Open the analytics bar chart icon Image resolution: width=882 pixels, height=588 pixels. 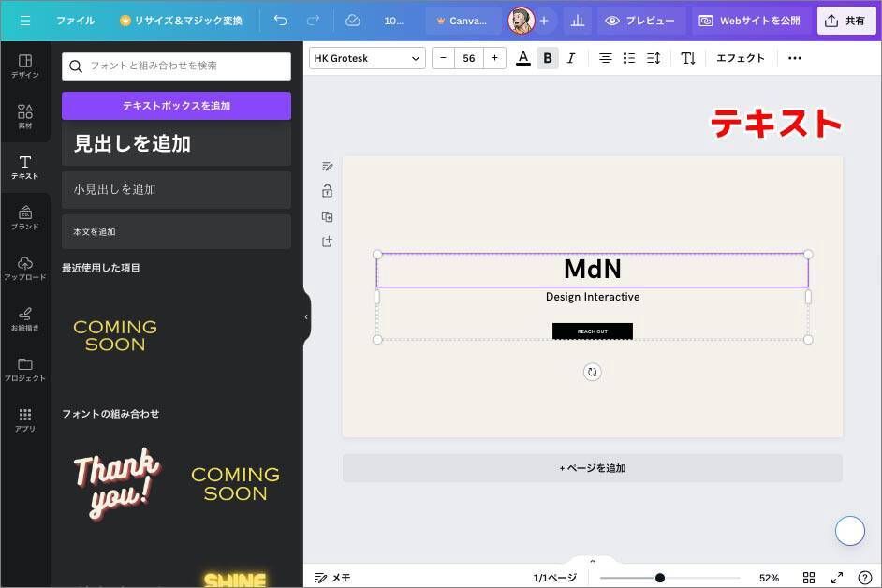pyautogui.click(x=579, y=20)
